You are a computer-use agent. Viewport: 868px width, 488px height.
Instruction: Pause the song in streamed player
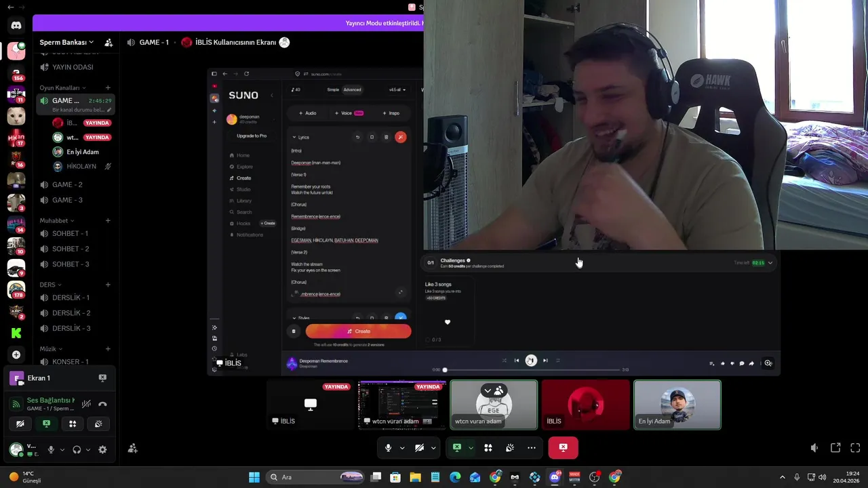531,361
